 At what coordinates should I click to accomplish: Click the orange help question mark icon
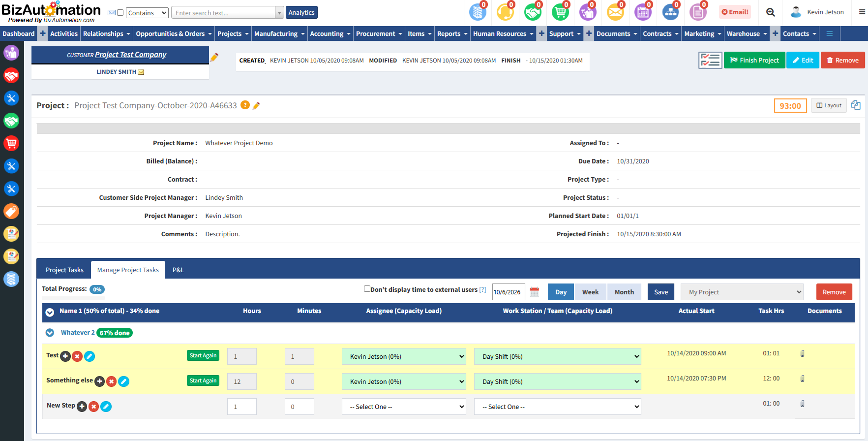click(x=245, y=105)
